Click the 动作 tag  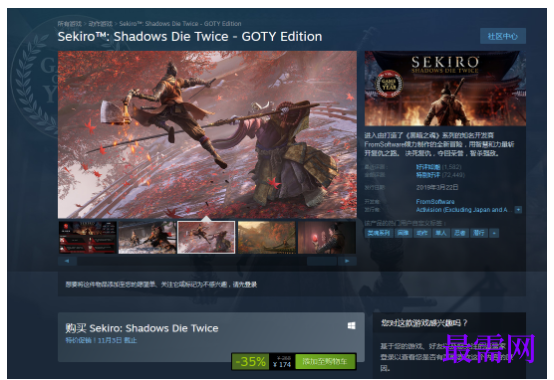coord(422,233)
